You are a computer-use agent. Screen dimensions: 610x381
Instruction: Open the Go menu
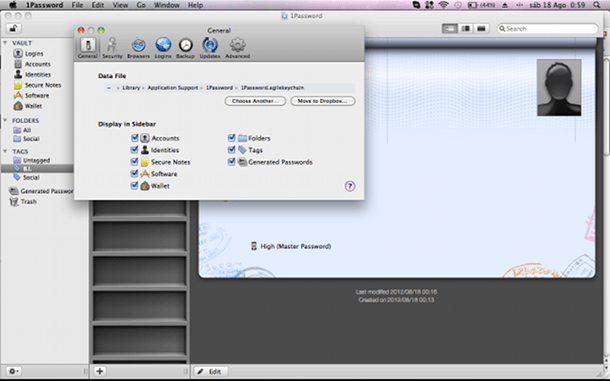point(141,5)
